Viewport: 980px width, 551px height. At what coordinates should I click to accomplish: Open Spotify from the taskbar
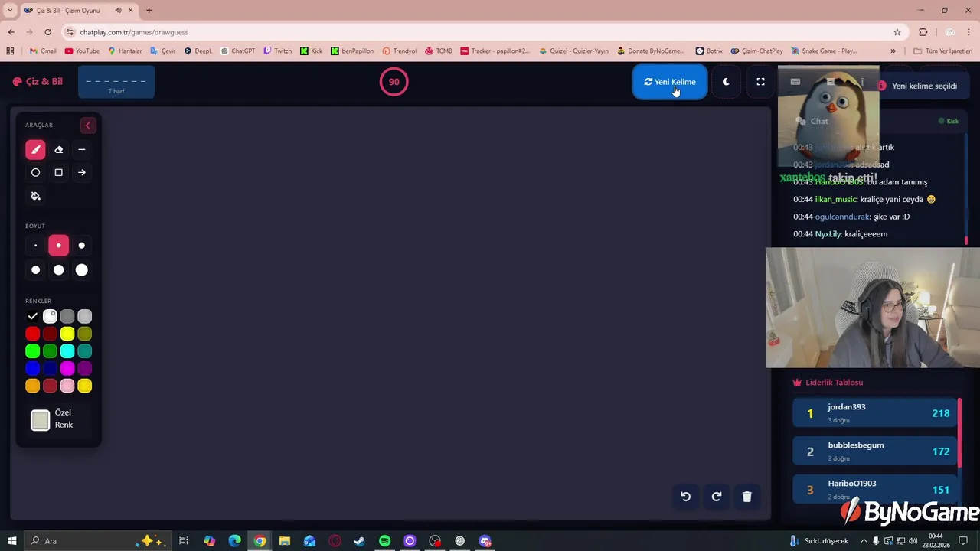point(384,541)
